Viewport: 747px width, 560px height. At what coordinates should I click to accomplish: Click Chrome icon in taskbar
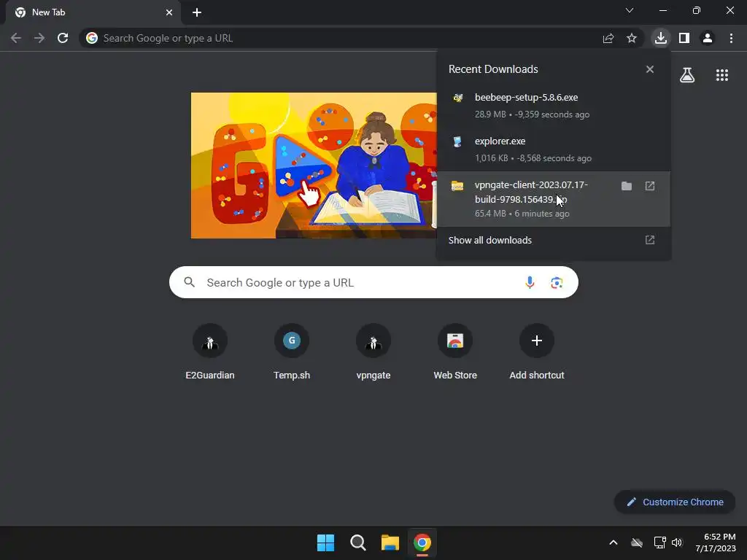422,542
